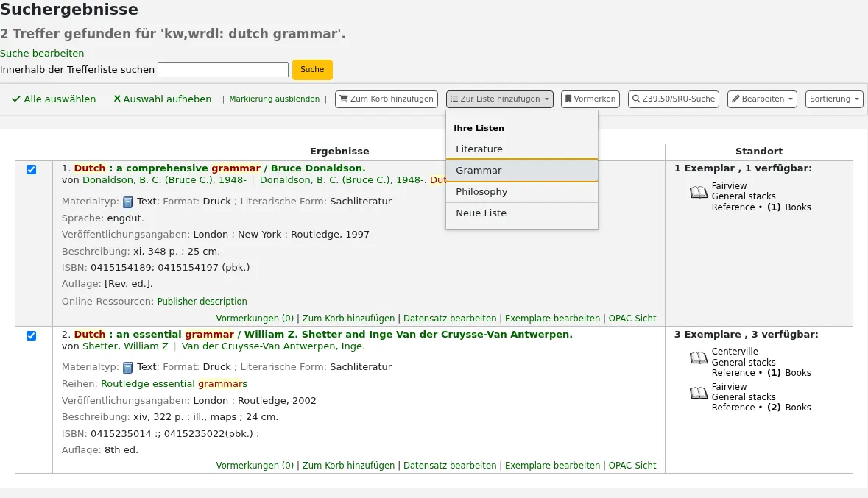Screen dimensions: 868x498
Task: Click the checkmark icon beside Alle auswählen
Action: coord(16,99)
